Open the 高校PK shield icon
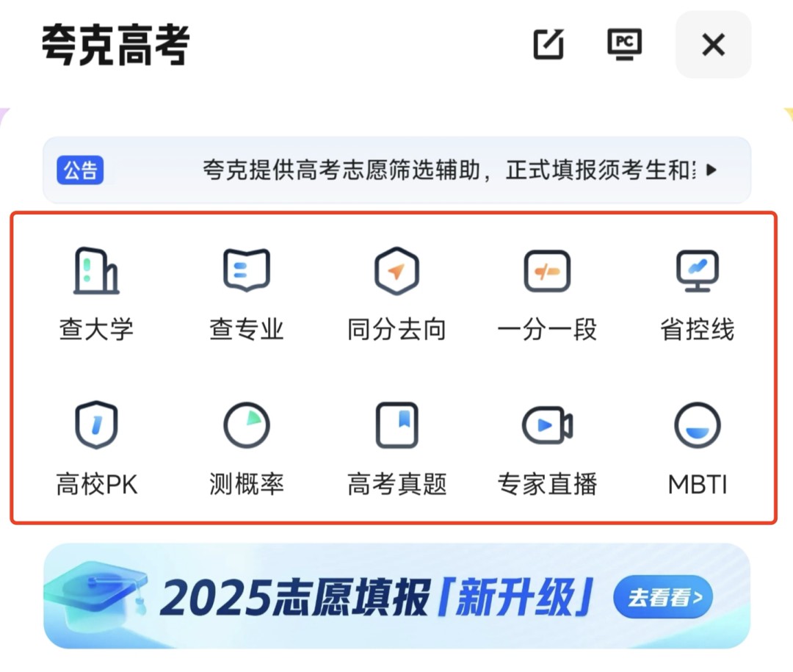The width and height of the screenshot is (793, 672). 96,425
